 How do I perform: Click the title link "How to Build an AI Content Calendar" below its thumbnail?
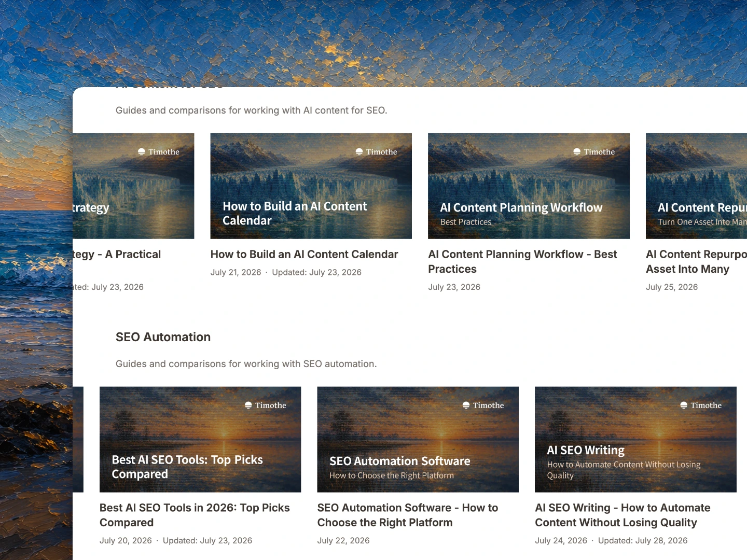tap(305, 255)
